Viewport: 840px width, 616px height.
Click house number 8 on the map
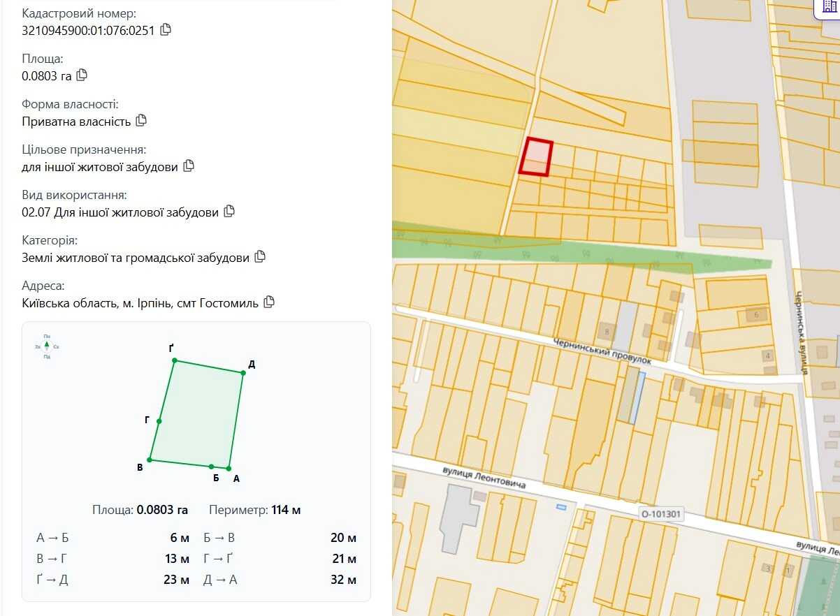pos(607,331)
